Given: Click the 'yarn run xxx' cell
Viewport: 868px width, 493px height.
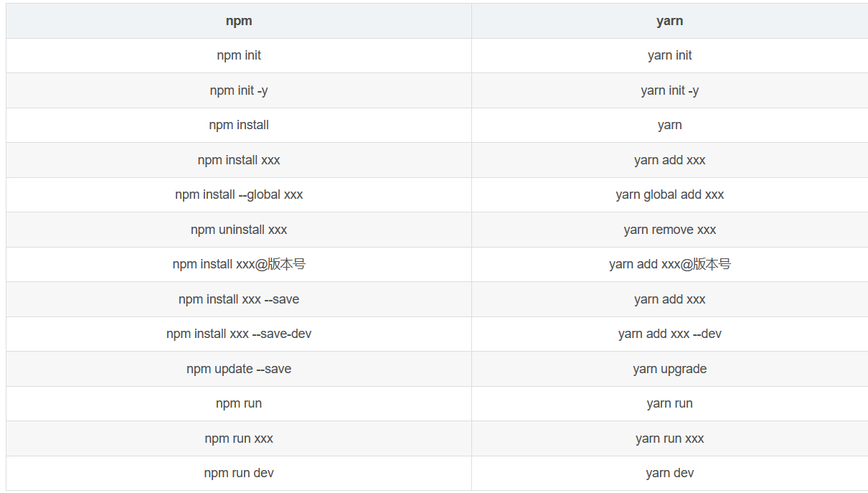Looking at the screenshot, I should tap(669, 438).
